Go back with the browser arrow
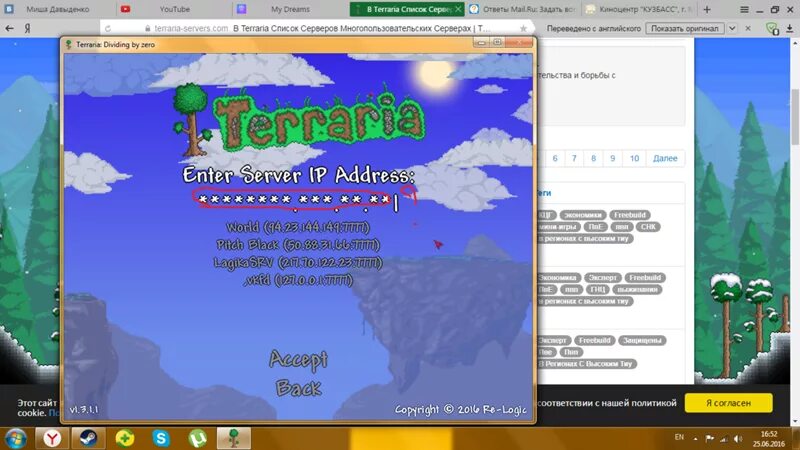The height and width of the screenshot is (450, 800). (9, 29)
